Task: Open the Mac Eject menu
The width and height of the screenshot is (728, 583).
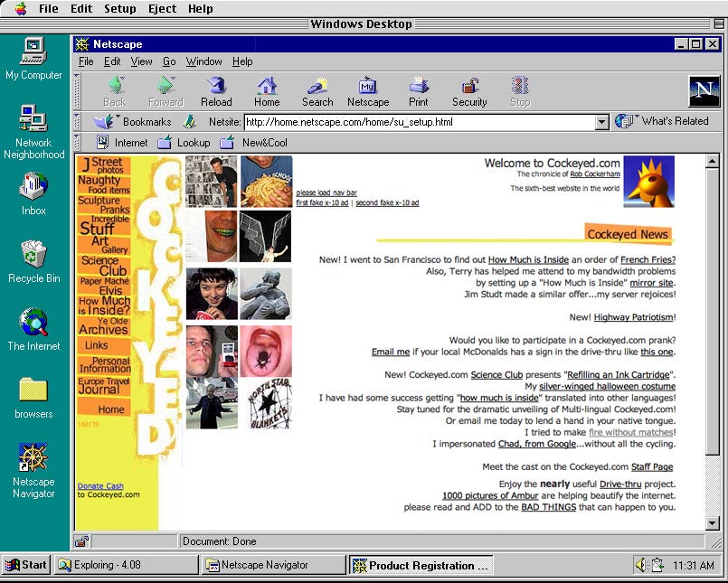Action: [x=162, y=8]
